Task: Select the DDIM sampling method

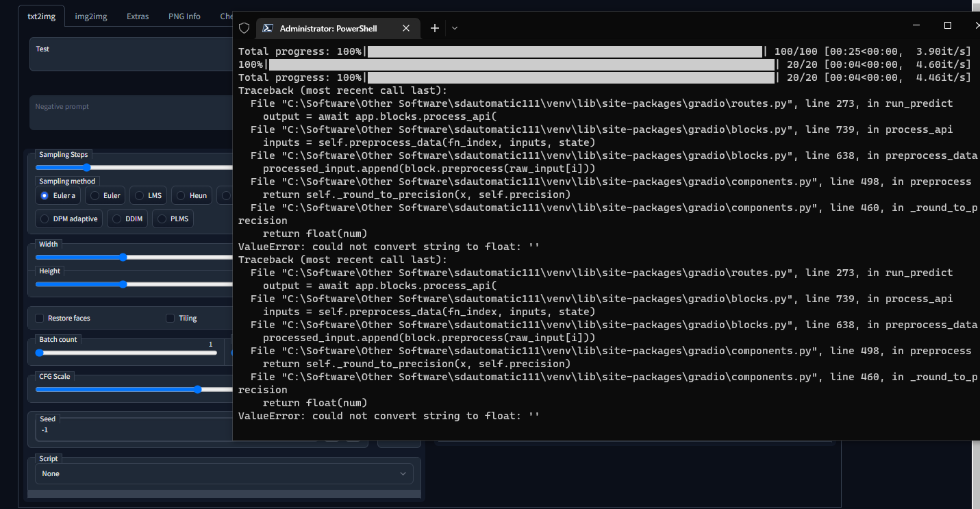Action: pyautogui.click(x=127, y=219)
